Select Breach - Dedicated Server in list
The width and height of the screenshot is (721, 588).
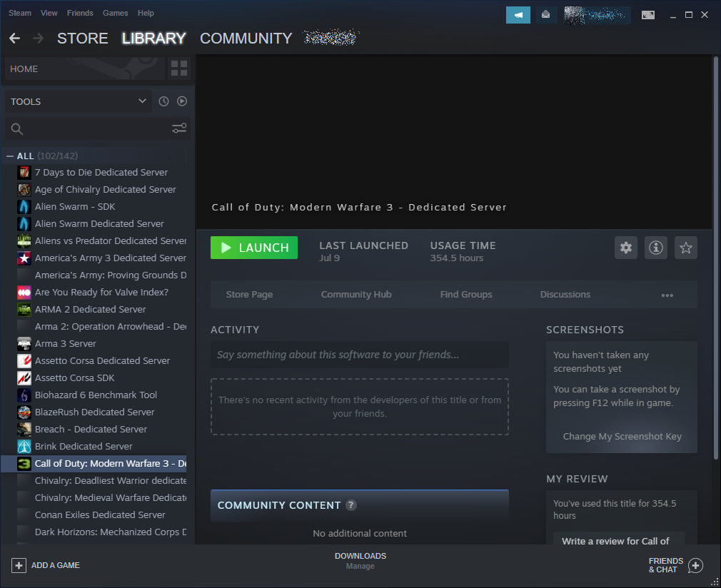pos(91,430)
